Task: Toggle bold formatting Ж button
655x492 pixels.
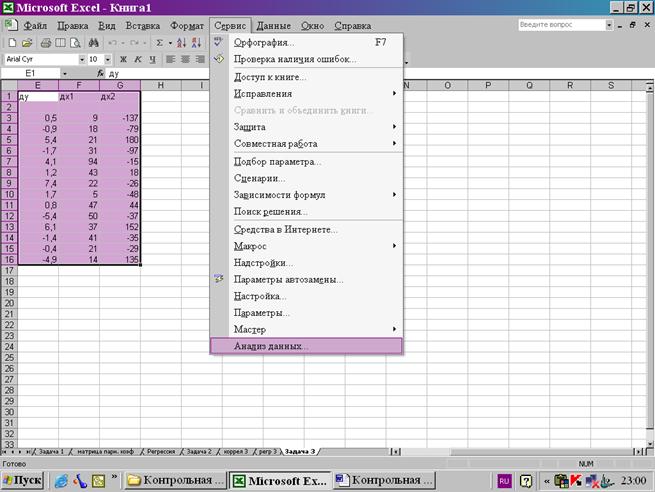Action: point(123,59)
